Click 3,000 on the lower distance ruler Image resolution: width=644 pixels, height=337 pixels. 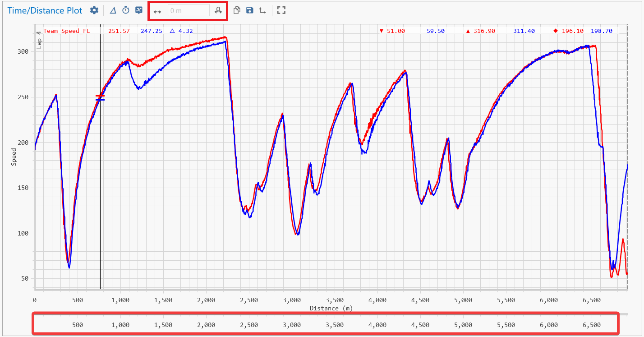[x=292, y=325]
